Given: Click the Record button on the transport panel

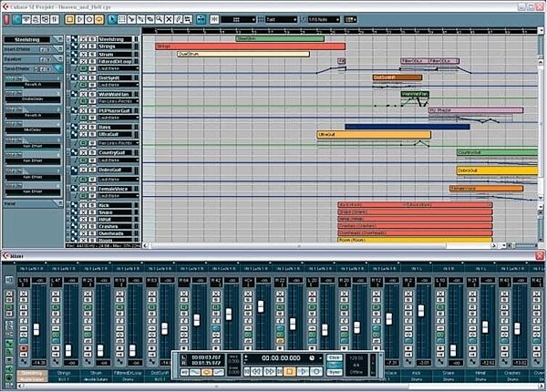Looking at the screenshot, I should coord(316,372).
